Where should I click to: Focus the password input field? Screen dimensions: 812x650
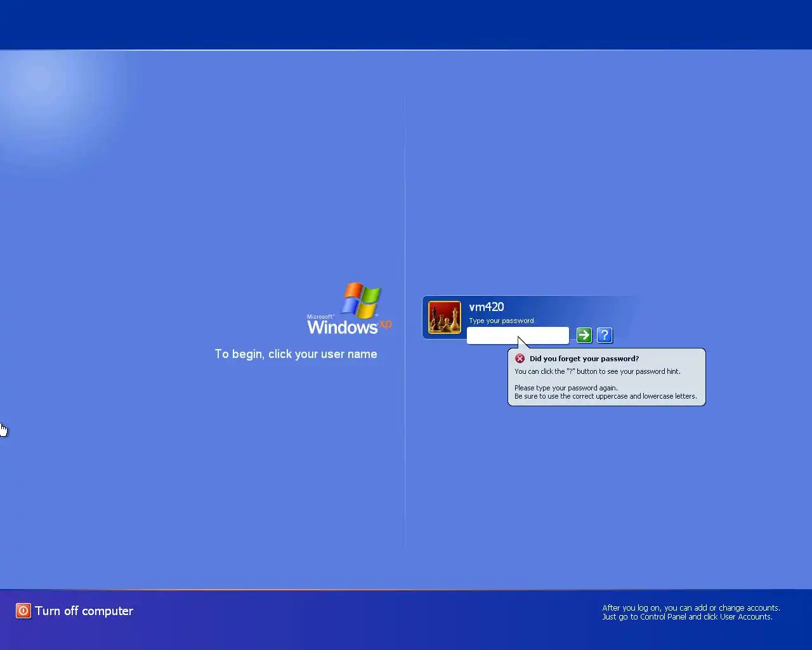(x=518, y=336)
